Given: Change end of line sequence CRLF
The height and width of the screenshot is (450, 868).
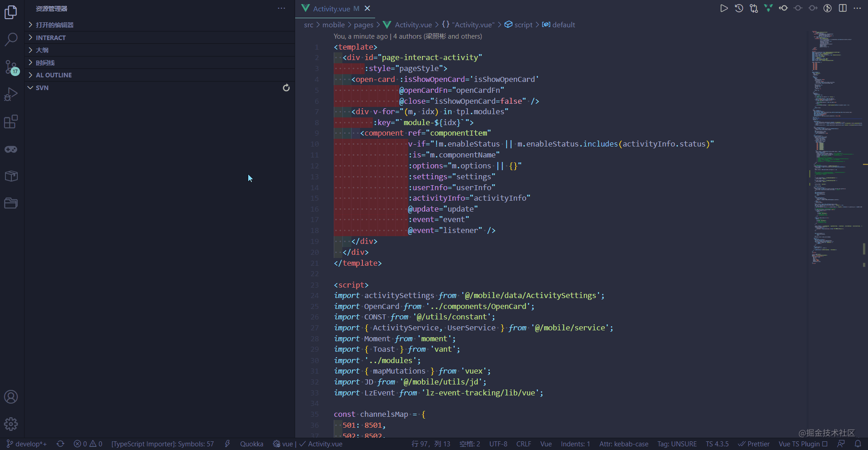Looking at the screenshot, I should pyautogui.click(x=523, y=444).
